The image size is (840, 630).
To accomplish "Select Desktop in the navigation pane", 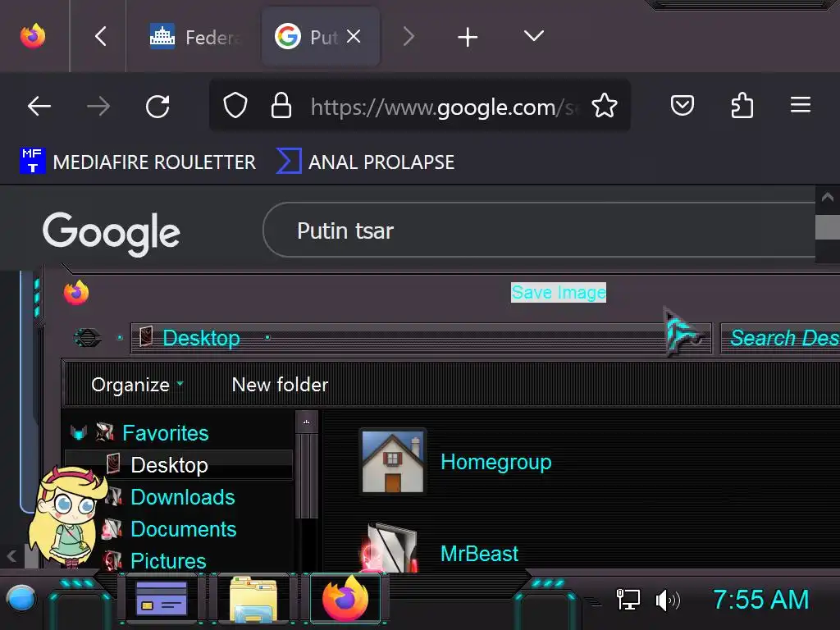I will click(x=169, y=465).
